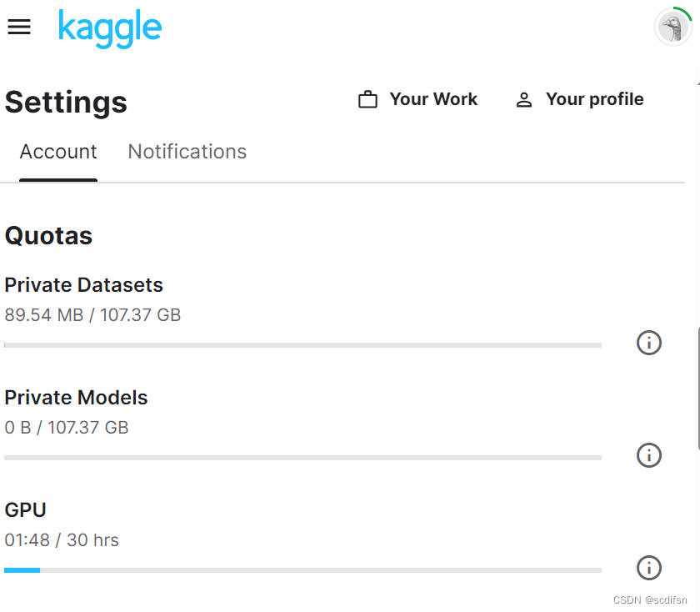Click the Private Datasets usage bar
The width and height of the screenshot is (700, 612).
(x=302, y=344)
